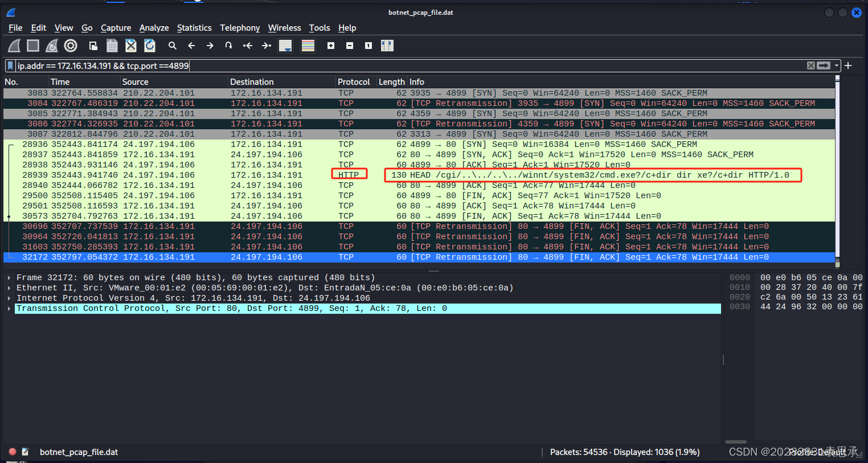Apply the display filter arrow button

(824, 65)
